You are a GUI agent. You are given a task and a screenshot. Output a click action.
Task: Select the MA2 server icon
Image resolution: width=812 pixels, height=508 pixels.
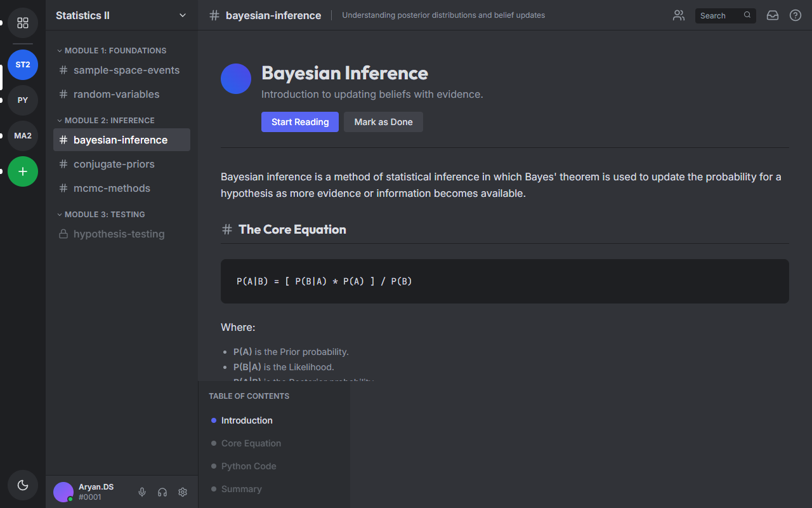[x=23, y=136]
